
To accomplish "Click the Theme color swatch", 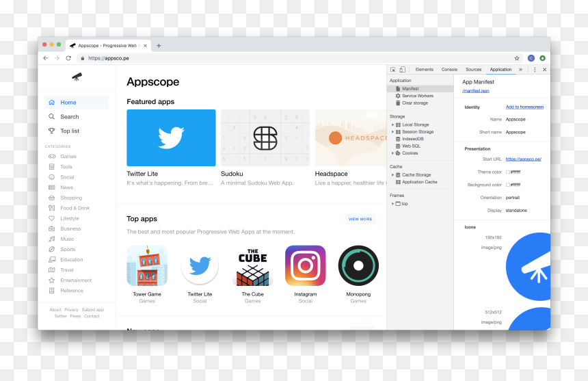I will pyautogui.click(x=508, y=172).
